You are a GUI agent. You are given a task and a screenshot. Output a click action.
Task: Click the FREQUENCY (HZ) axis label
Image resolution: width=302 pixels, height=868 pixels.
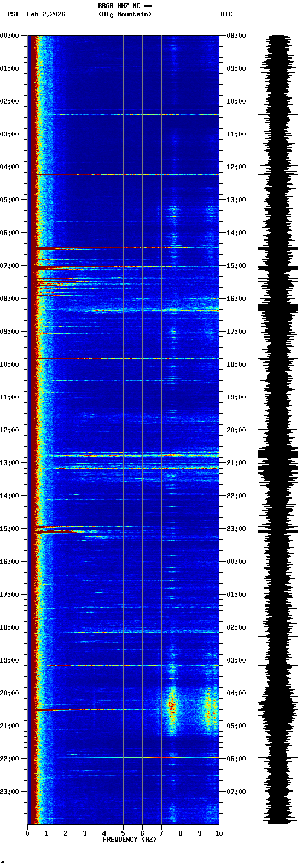click(x=130, y=840)
